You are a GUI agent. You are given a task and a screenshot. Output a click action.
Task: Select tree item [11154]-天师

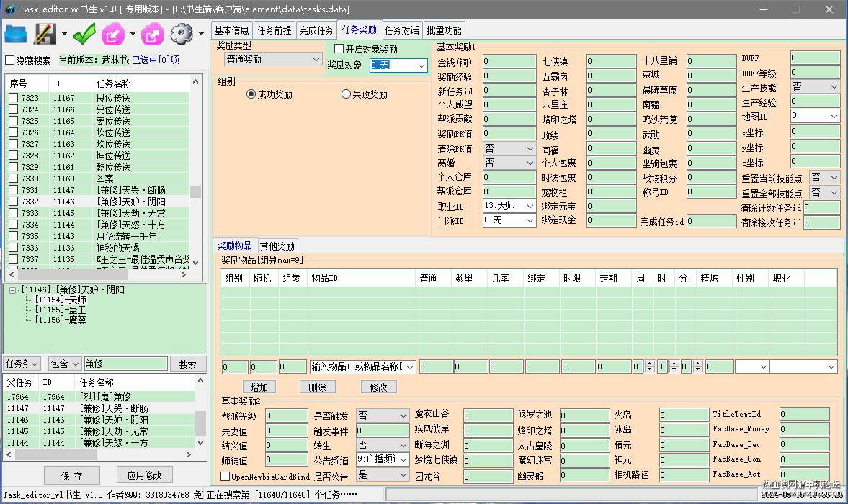61,300
